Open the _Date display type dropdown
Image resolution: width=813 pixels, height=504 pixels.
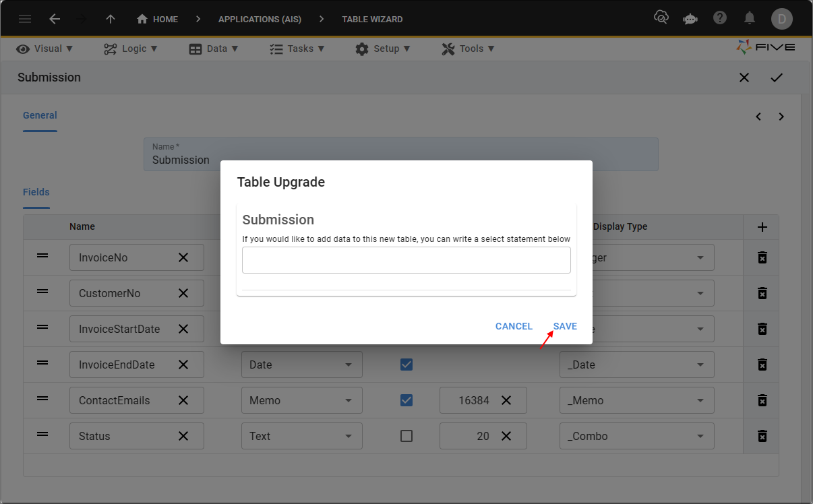tap(636, 365)
